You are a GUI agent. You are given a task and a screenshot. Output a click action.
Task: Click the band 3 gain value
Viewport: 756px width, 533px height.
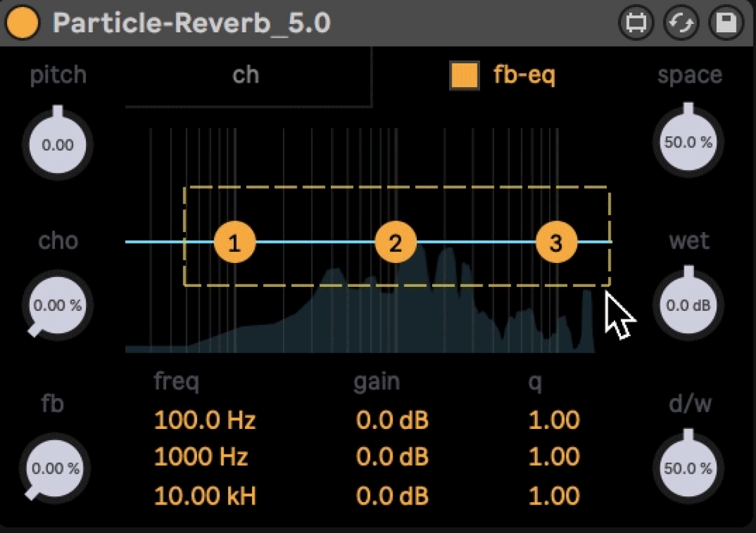click(x=392, y=496)
